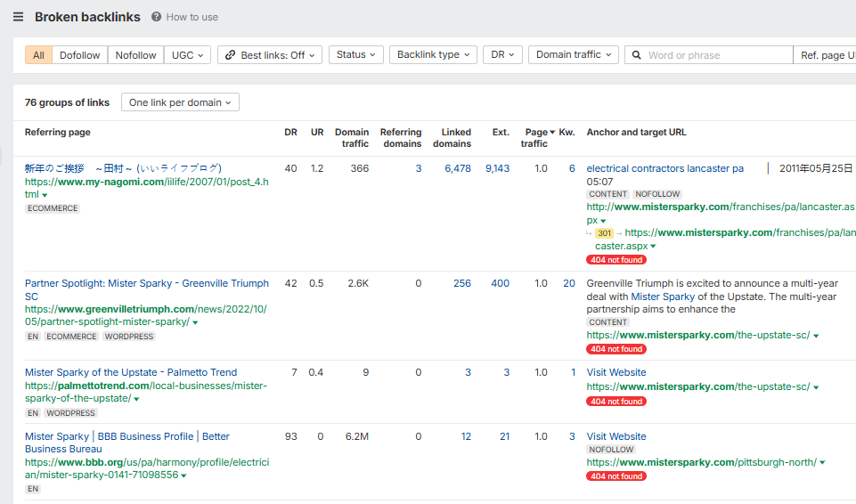Open Visit Website anchor in Palmetto Trend row
The image size is (856, 504).
tap(616, 372)
